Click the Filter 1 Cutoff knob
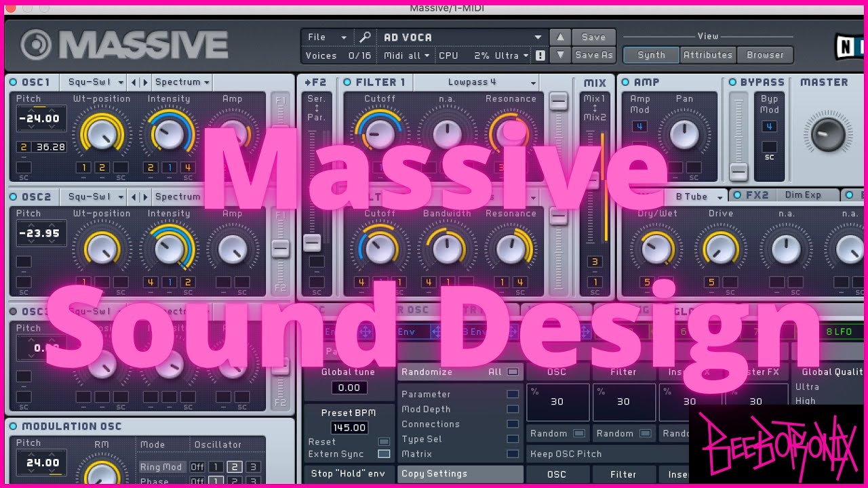The image size is (868, 488). click(379, 134)
